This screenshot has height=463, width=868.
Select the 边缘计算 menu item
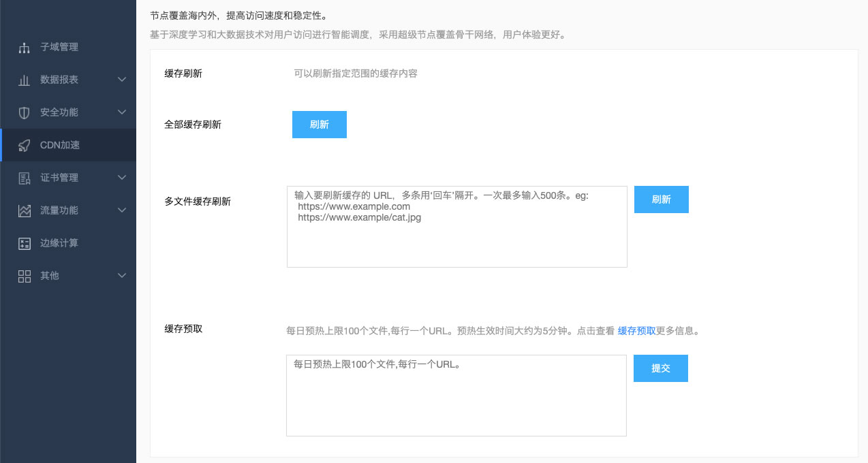[x=59, y=243]
